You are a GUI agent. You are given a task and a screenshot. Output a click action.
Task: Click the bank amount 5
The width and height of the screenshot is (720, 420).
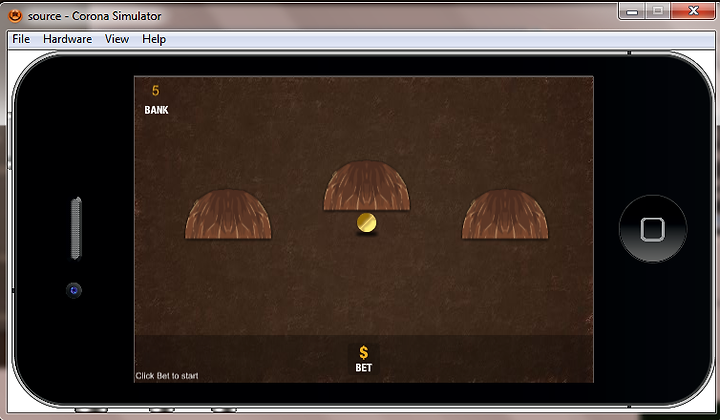[156, 90]
